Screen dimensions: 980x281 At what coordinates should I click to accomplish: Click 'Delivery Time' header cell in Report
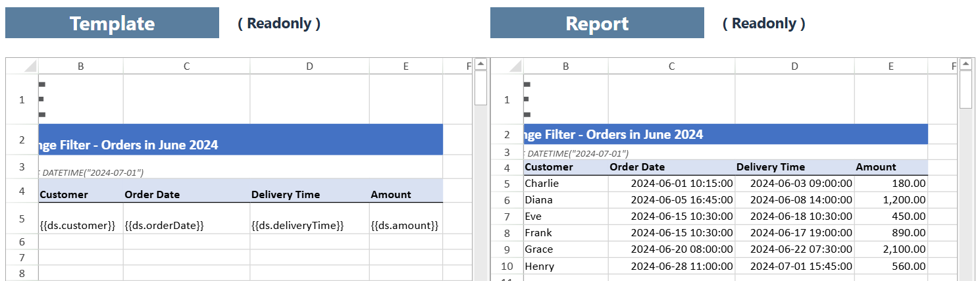[x=794, y=167]
